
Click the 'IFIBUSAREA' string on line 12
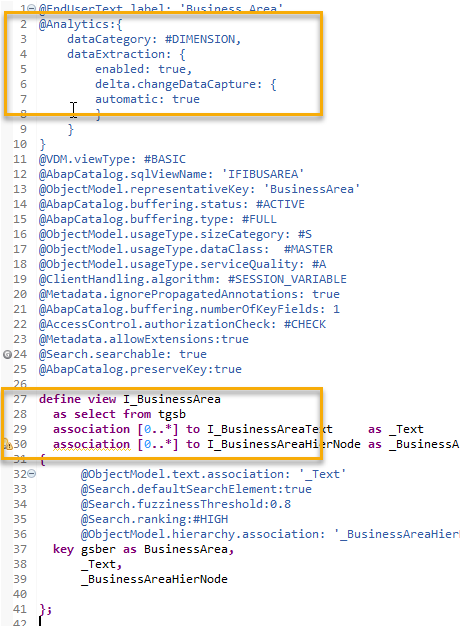click(x=263, y=174)
